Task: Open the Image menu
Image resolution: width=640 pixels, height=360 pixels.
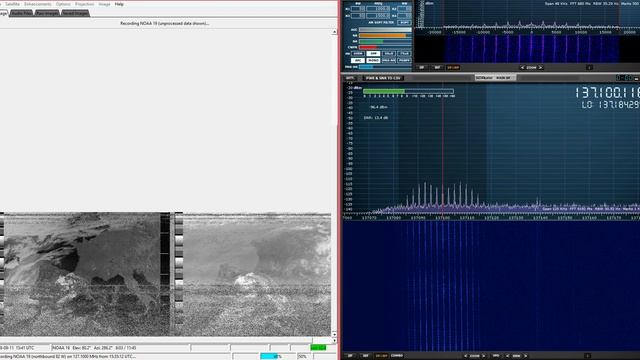Action: [104, 4]
